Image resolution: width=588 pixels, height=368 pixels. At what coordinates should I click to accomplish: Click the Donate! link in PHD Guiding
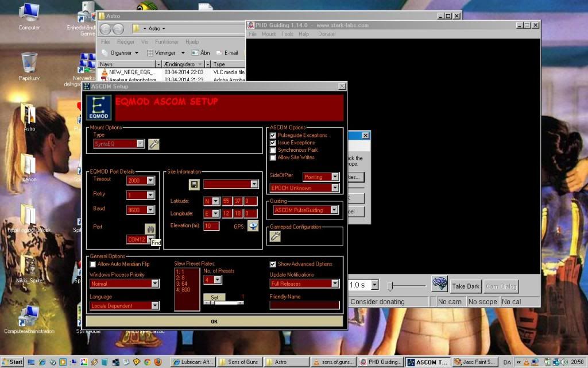tap(327, 34)
